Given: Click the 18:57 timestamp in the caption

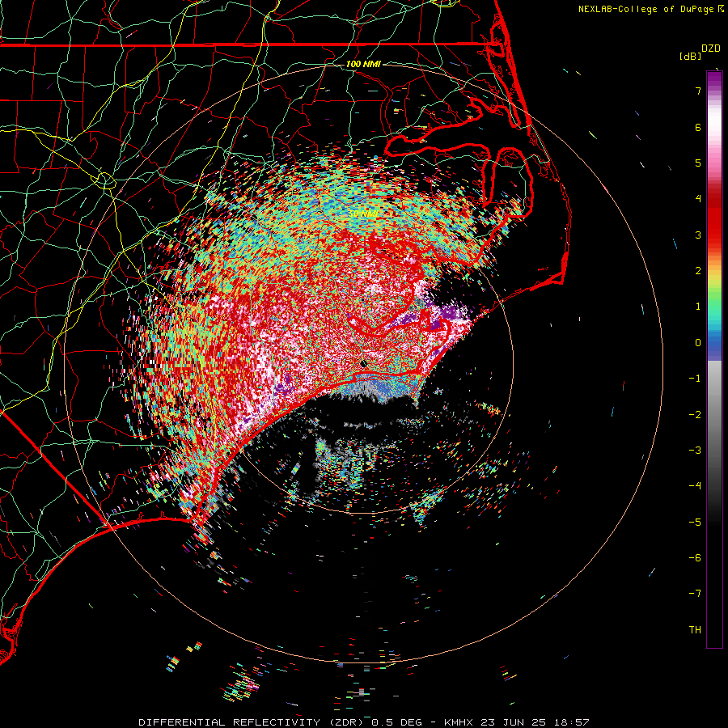Looking at the screenshot, I should point(574,722).
